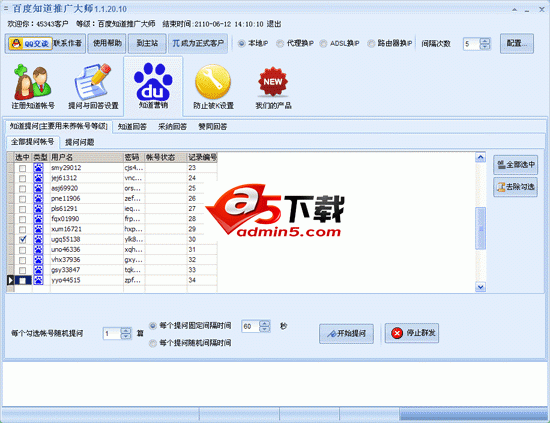The height and width of the screenshot is (423, 550).
Task: Click the 去除勾选 button
Action: 515,187
